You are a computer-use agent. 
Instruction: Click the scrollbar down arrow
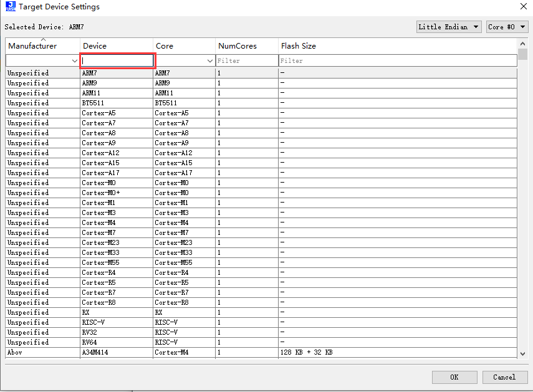click(x=522, y=353)
